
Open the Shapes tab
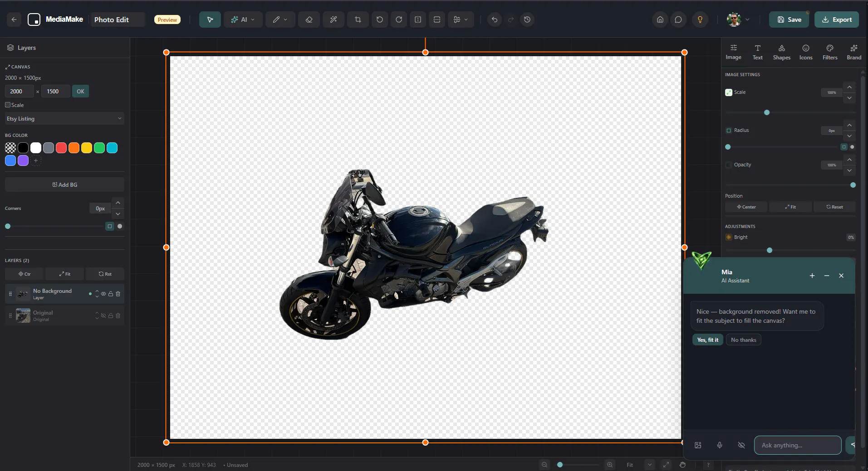781,52
